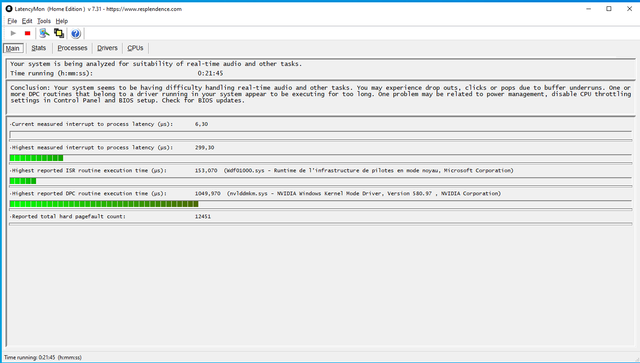Open the Help menu
The image size is (640, 363).
(62, 21)
